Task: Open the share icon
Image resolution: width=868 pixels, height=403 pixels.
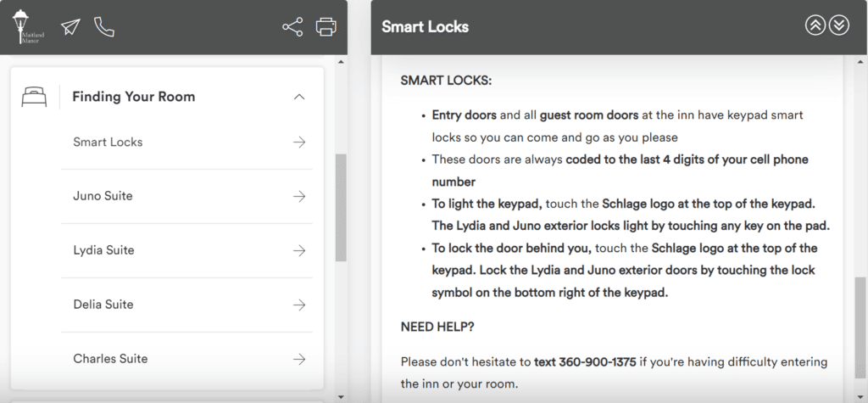Action: (x=292, y=27)
